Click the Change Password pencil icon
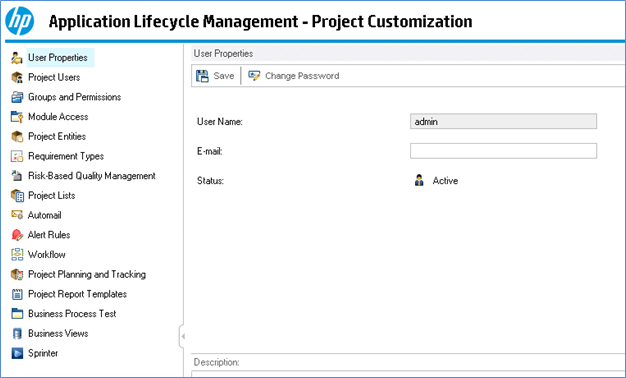Viewport: 626px width, 378px height. (254, 75)
